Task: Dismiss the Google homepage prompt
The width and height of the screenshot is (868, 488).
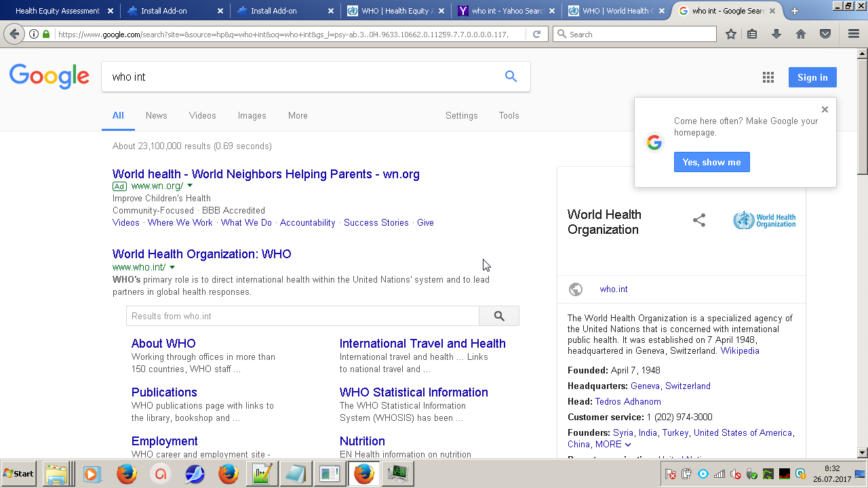Action: pos(825,109)
